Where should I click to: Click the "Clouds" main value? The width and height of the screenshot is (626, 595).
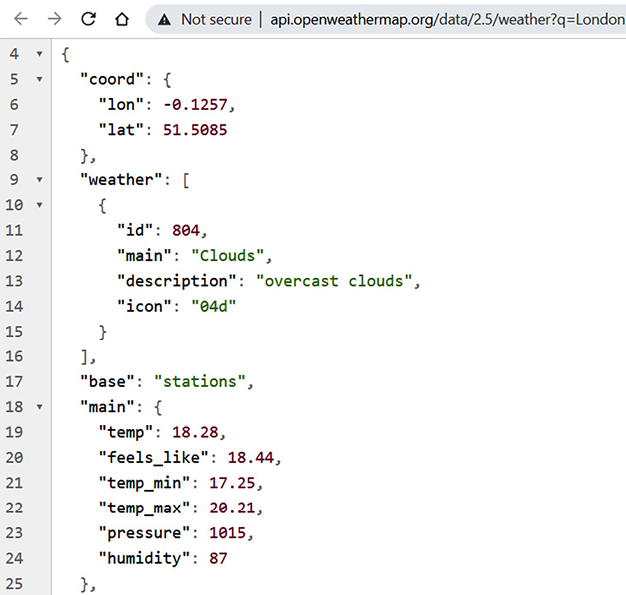coord(231,255)
